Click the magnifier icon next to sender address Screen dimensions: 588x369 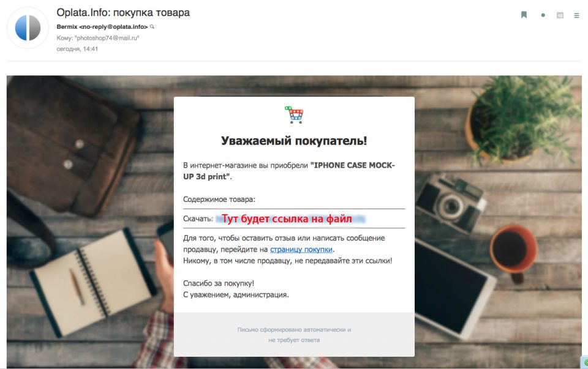152,26
